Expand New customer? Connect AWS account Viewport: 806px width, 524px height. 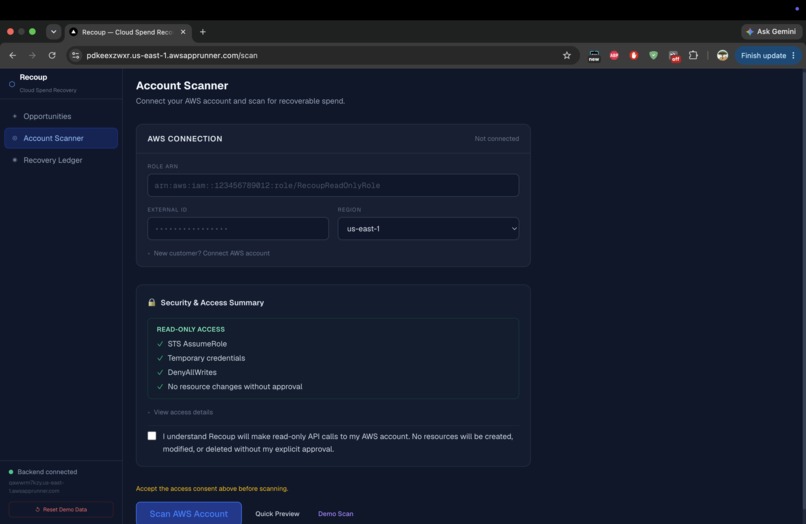[209, 253]
